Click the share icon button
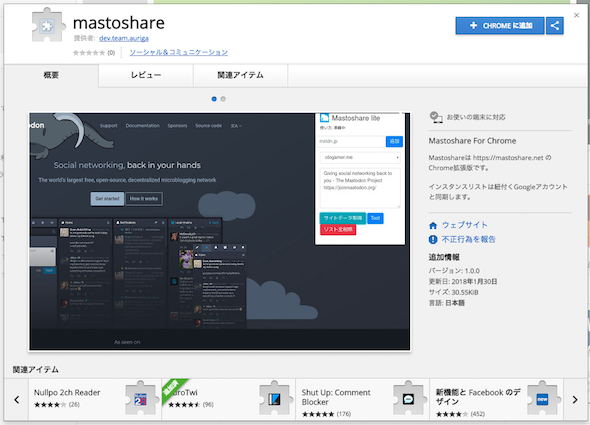The height and width of the screenshot is (425, 590). tap(555, 26)
